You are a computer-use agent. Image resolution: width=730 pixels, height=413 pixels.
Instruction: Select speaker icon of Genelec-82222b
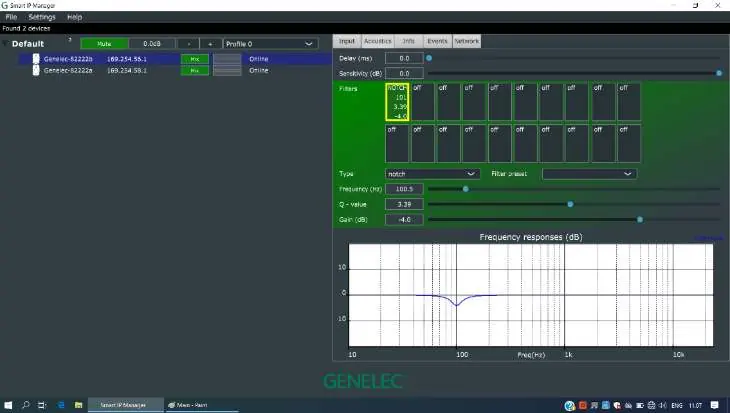pyautogui.click(x=36, y=59)
